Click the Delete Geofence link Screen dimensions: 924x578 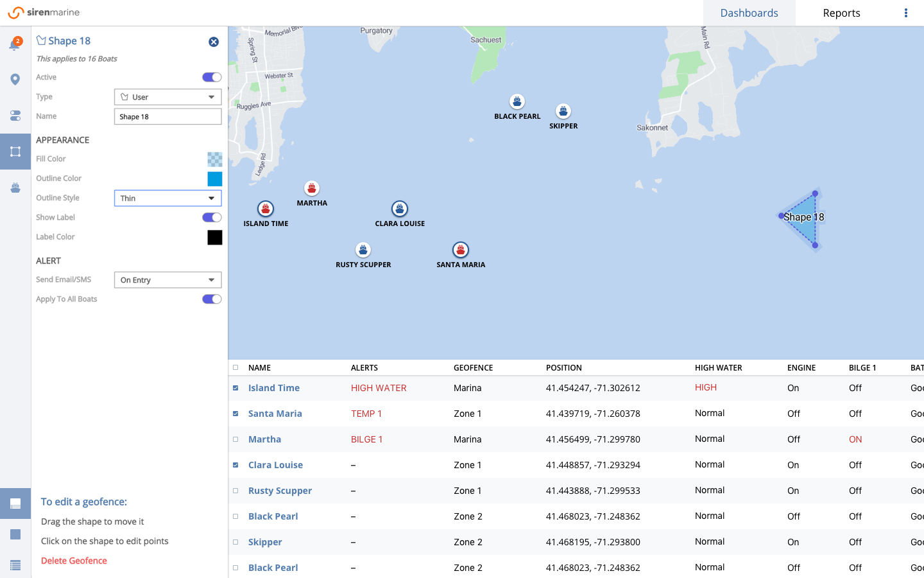[73, 560]
